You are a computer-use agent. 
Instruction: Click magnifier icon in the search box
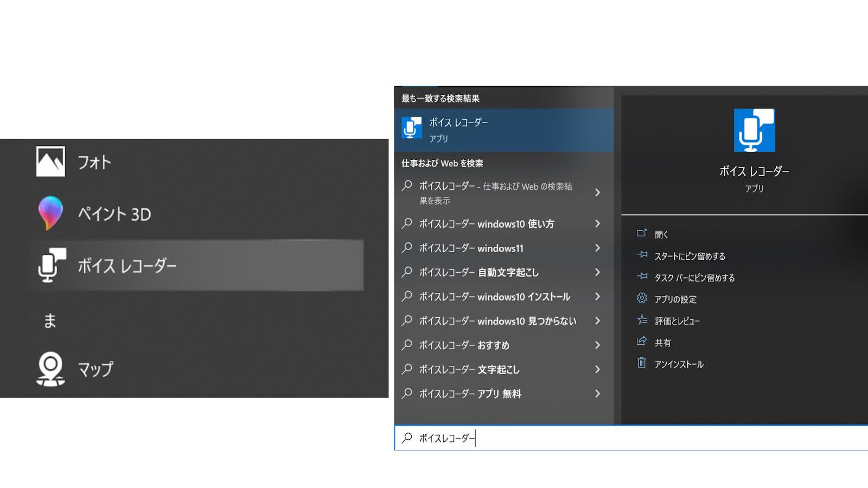point(407,438)
